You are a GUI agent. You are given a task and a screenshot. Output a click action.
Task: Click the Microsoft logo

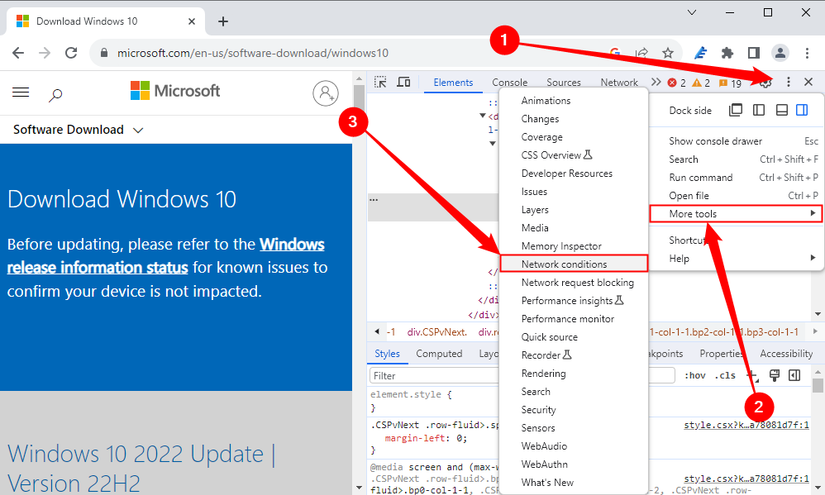point(175,90)
